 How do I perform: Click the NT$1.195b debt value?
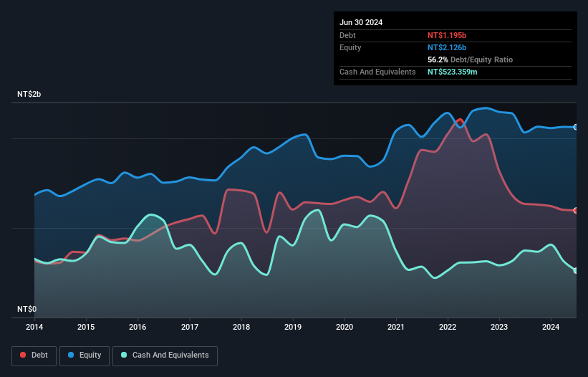(447, 35)
